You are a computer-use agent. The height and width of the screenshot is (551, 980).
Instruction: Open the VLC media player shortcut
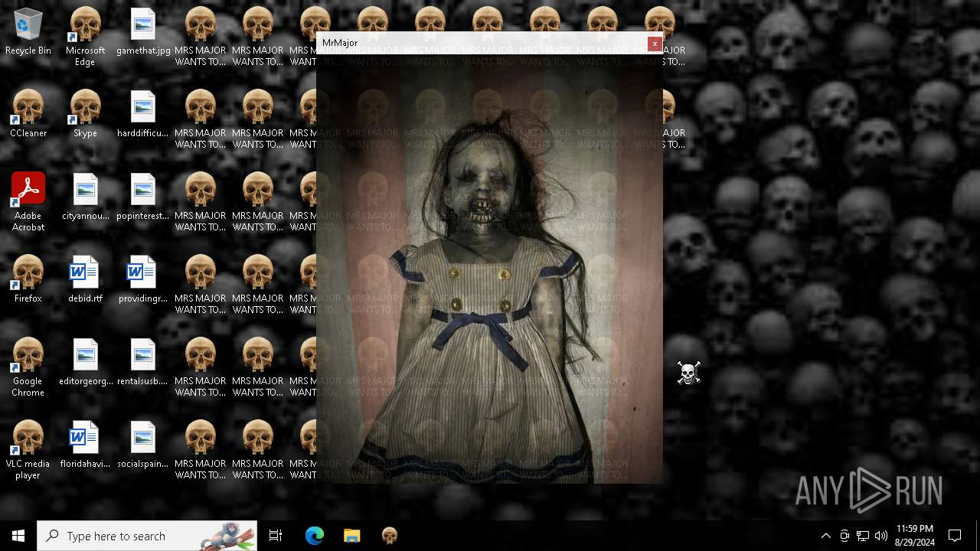tap(28, 450)
